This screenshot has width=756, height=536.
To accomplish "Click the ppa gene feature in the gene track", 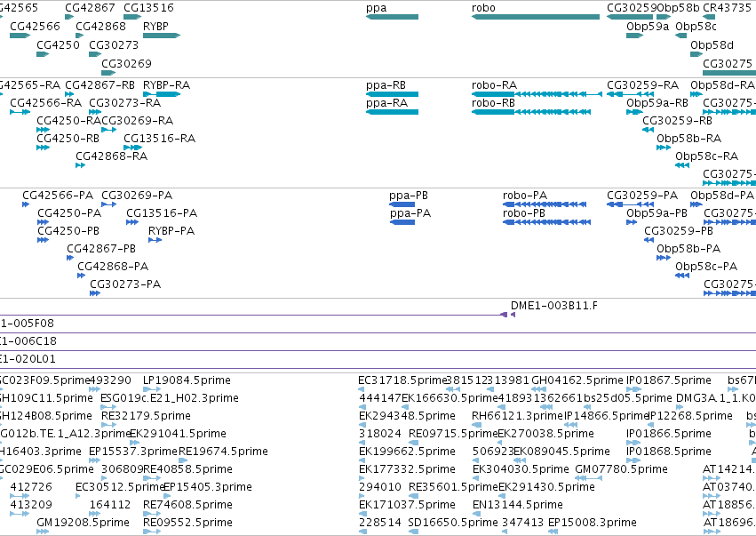I will pyautogui.click(x=392, y=17).
